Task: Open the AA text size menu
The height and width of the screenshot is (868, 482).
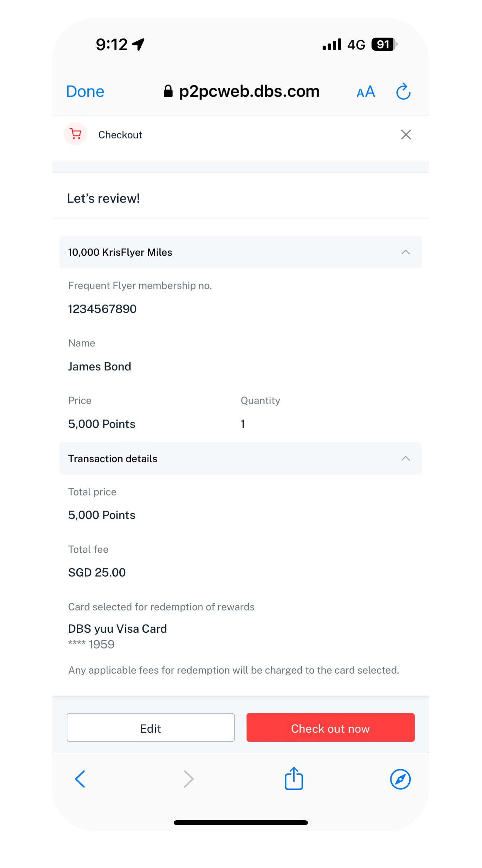Action: coord(366,92)
